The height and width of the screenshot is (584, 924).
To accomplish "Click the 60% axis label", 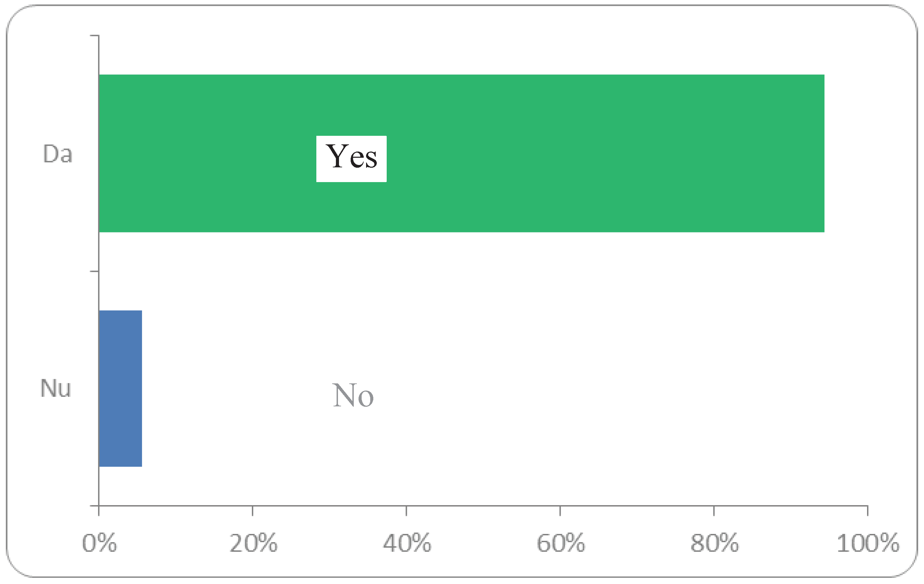I will click(x=561, y=543).
